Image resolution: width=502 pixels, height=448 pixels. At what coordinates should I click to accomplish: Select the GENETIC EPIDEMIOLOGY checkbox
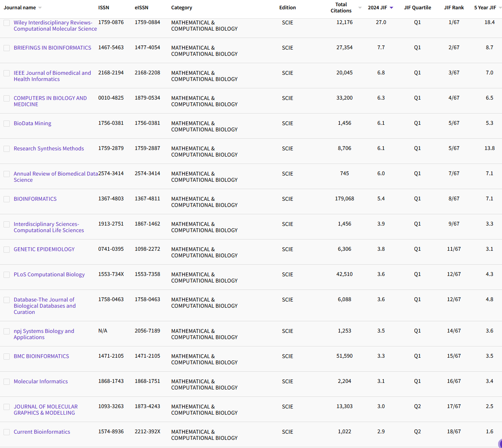7,250
